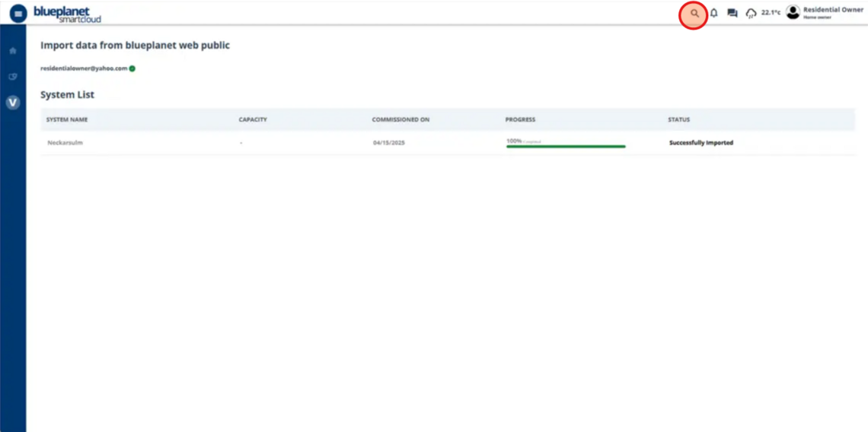868x432 pixels.
Task: Go to Home in the sidebar
Action: [12, 51]
